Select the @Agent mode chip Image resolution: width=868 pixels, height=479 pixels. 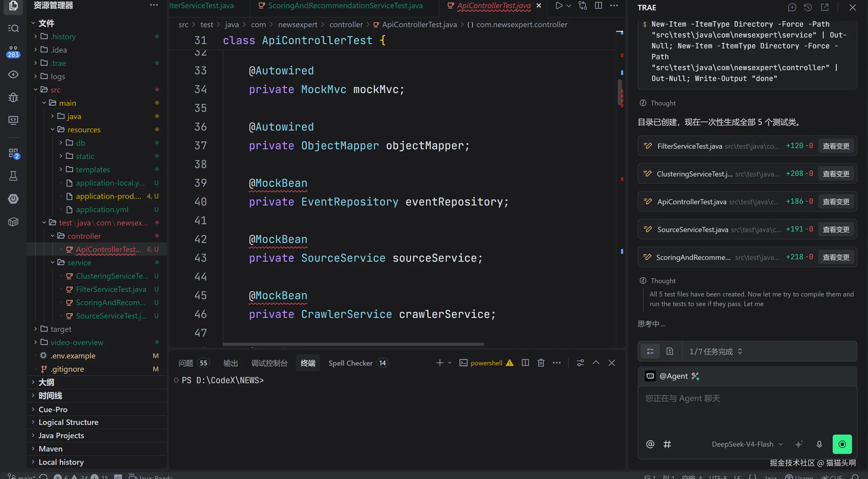coord(673,376)
